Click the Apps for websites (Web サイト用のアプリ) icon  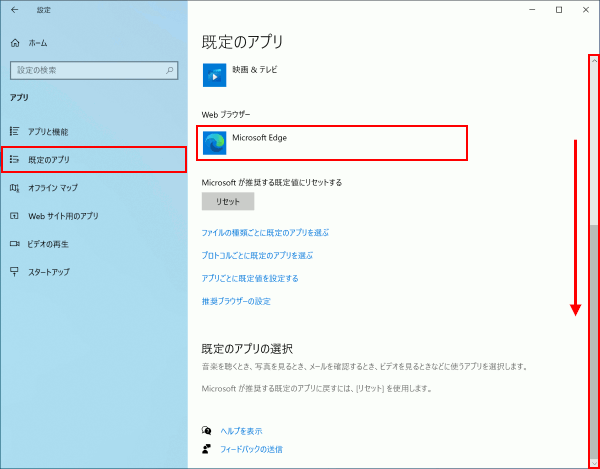[x=14, y=216]
